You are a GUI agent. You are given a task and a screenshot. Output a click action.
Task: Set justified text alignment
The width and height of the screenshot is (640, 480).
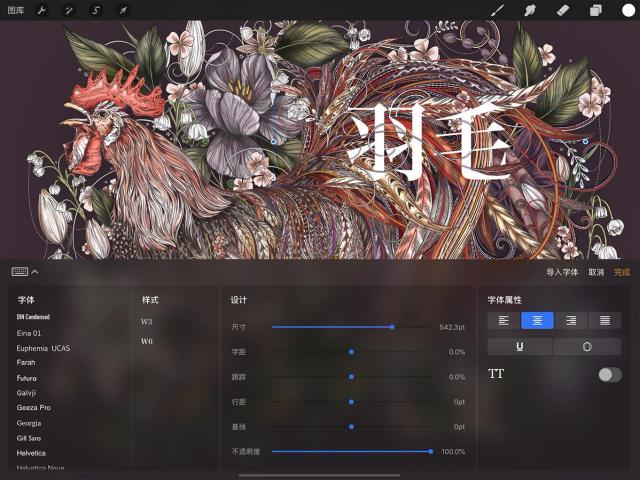point(605,321)
